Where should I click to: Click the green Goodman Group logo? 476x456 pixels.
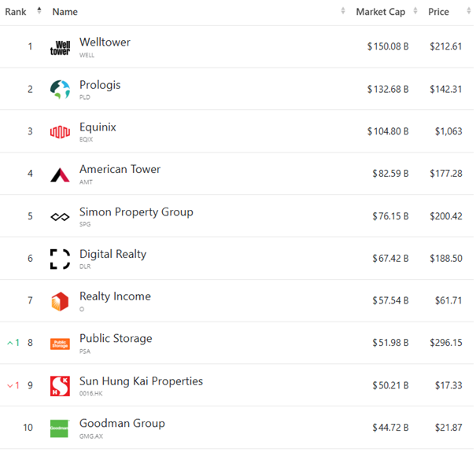point(60,428)
